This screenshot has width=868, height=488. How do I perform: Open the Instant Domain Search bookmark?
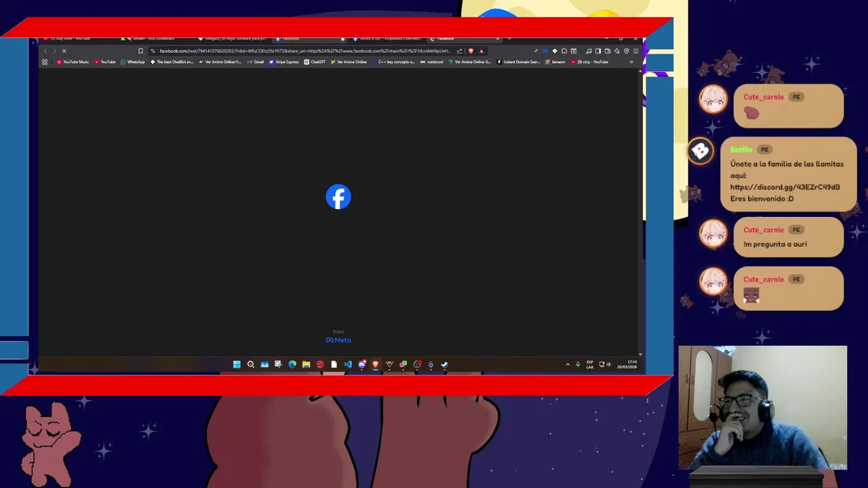(519, 62)
